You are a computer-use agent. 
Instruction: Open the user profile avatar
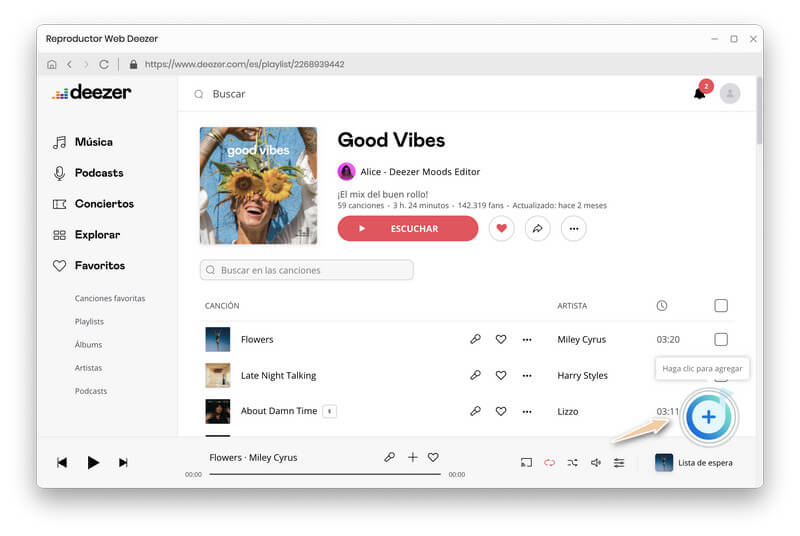(730, 93)
